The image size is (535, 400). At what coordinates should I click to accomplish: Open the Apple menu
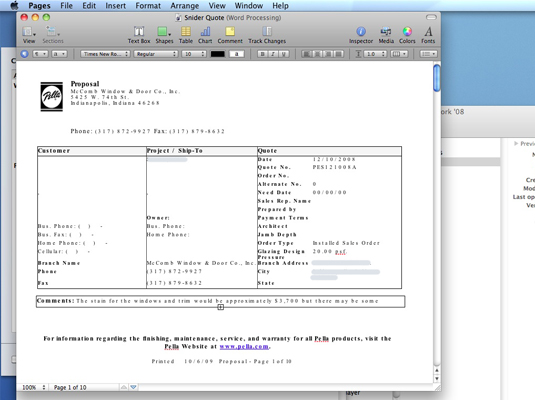tap(14, 5)
